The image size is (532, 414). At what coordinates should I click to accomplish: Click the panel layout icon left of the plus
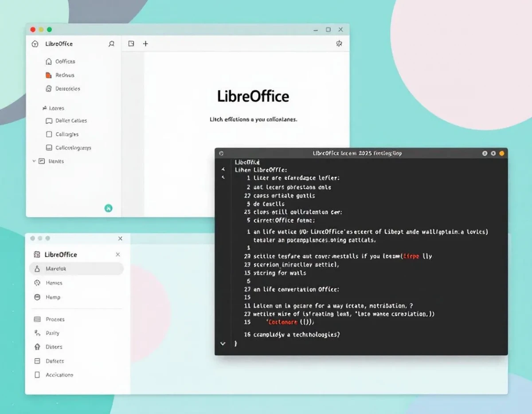point(131,43)
